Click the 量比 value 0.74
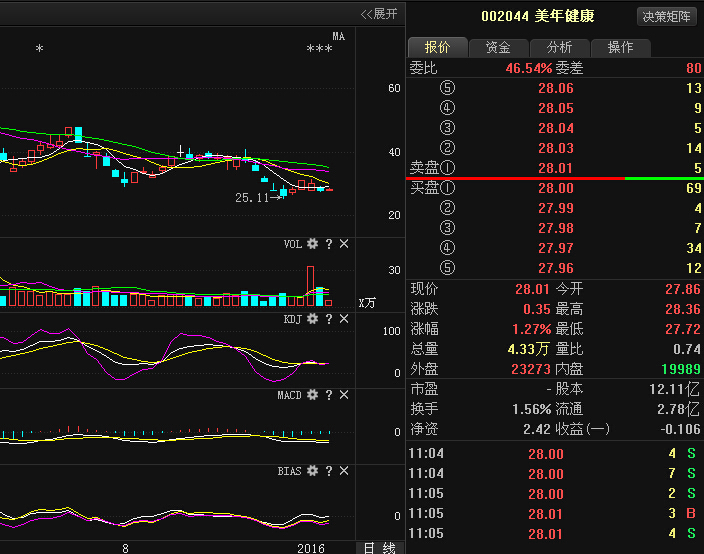704x554 pixels. click(x=687, y=349)
